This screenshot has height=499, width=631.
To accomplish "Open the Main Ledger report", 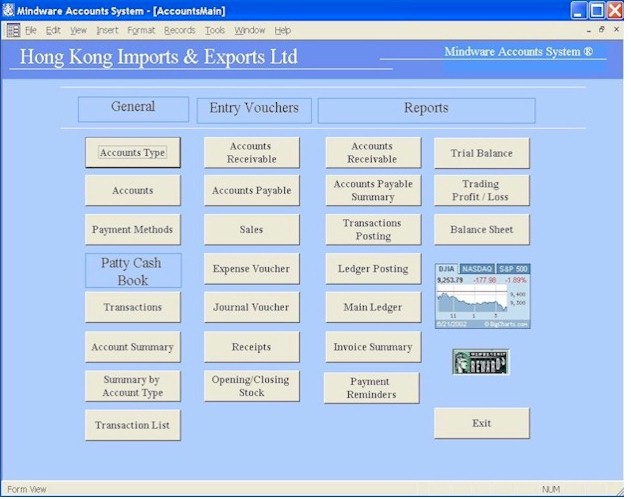I will click(x=373, y=308).
